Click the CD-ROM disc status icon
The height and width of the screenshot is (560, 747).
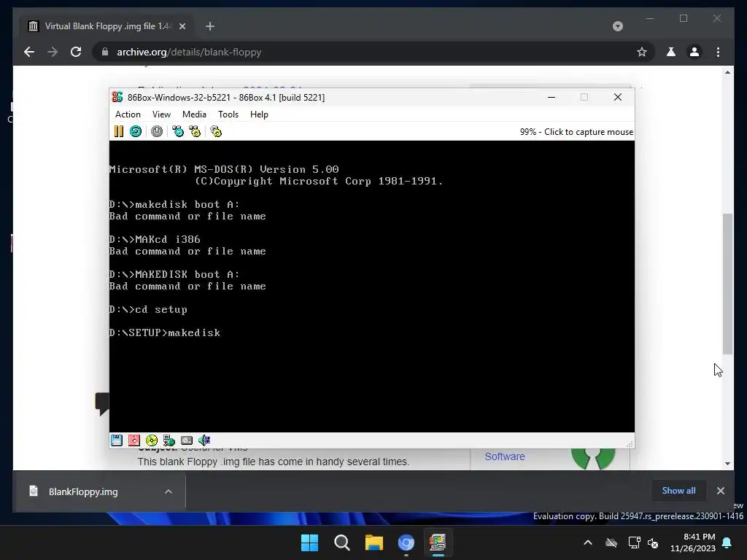tap(152, 440)
